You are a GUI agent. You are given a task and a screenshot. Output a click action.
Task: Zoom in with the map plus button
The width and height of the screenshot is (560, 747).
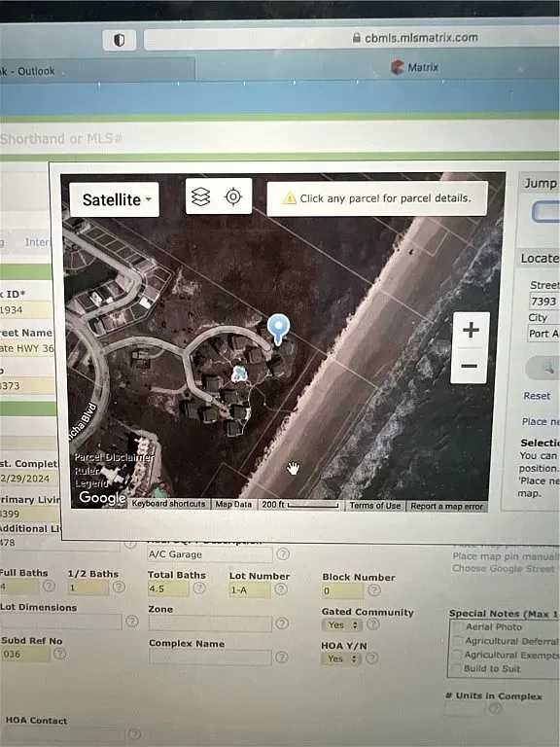pos(471,330)
